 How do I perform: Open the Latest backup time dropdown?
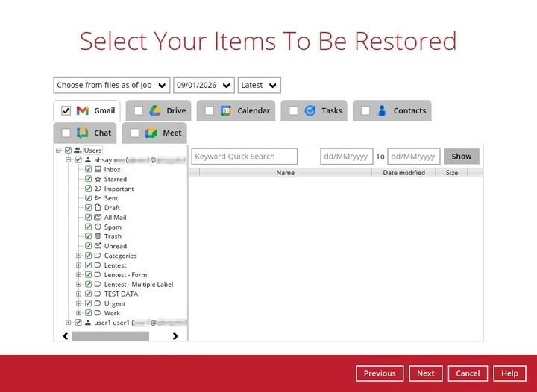(x=259, y=85)
